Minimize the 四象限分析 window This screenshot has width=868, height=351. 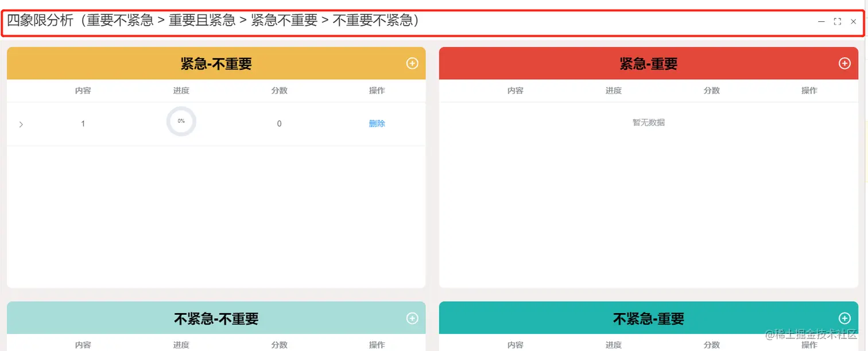point(821,22)
